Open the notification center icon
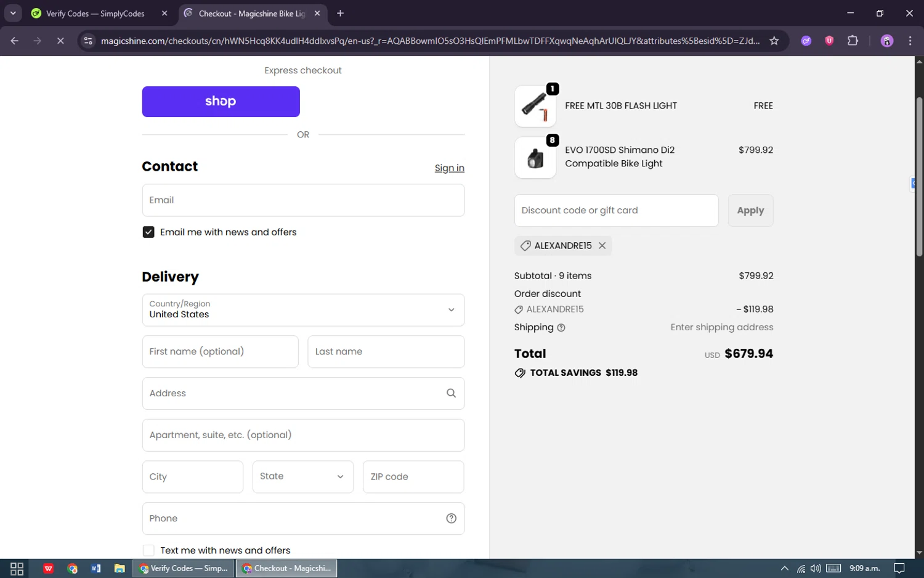The width and height of the screenshot is (924, 578). point(899,568)
